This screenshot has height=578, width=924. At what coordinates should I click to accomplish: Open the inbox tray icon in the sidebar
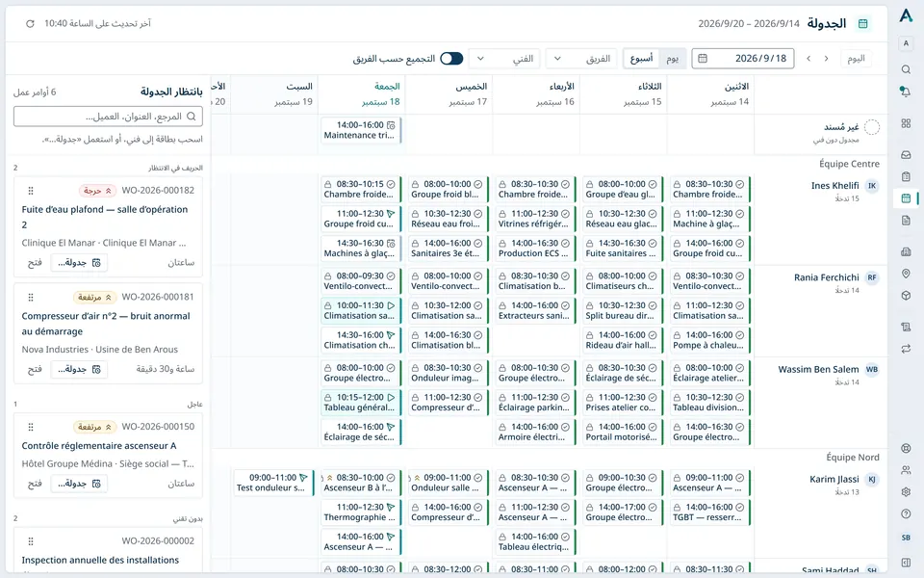906,154
